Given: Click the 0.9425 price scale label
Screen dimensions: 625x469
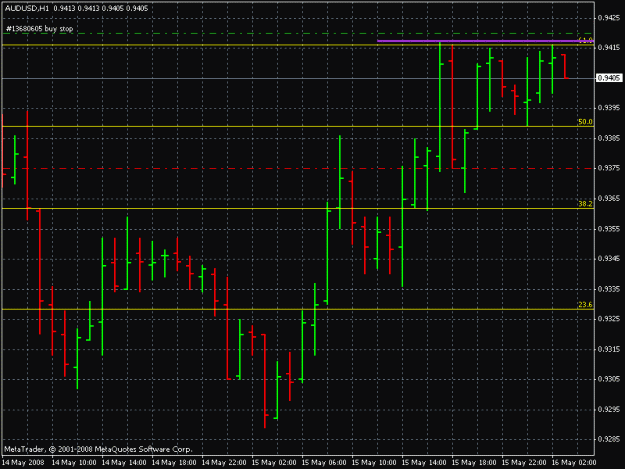Looking at the screenshot, I should coord(609,18).
